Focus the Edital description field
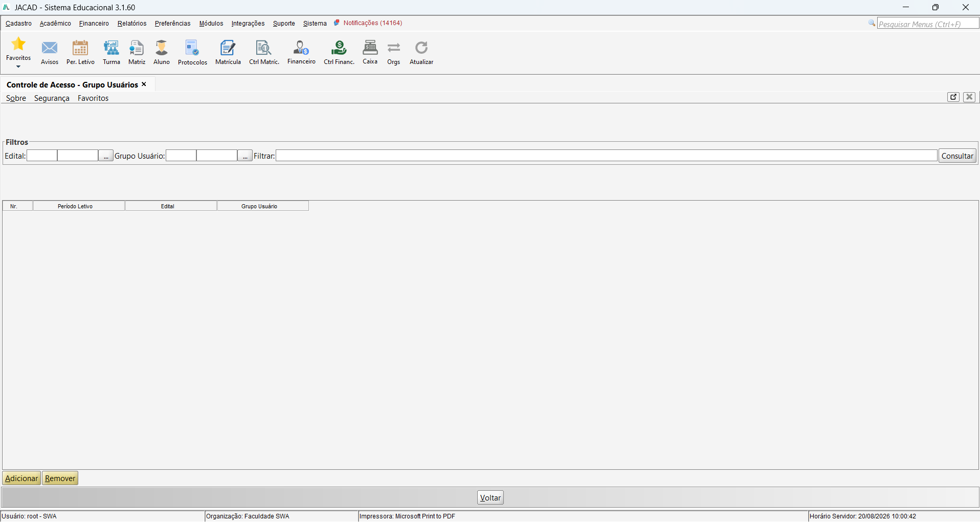 point(78,156)
